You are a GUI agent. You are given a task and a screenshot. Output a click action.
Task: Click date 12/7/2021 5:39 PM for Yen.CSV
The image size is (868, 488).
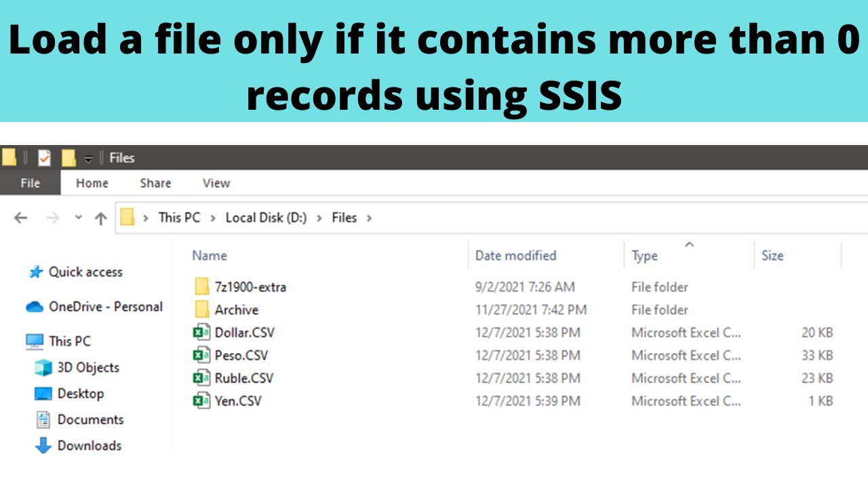528,401
